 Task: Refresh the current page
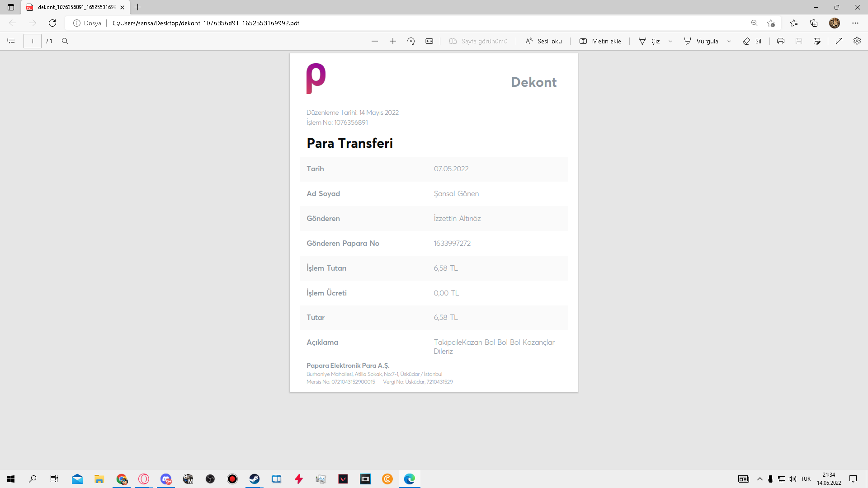52,23
